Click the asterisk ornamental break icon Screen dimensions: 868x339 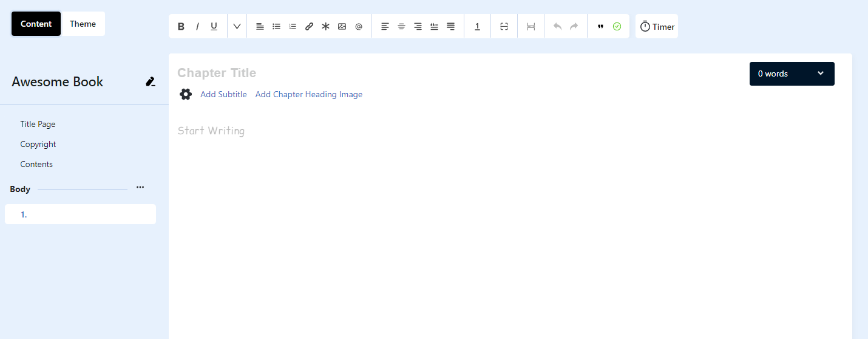[325, 27]
